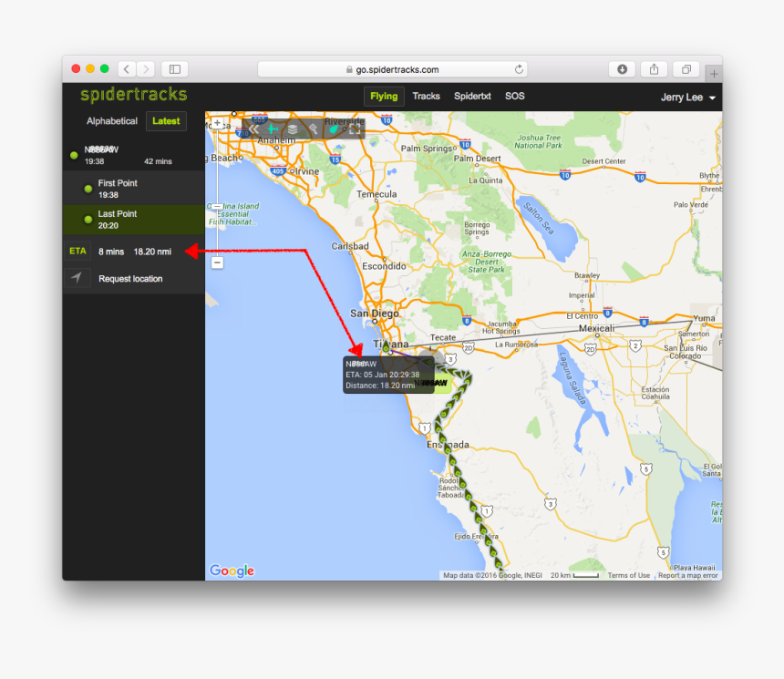The height and width of the screenshot is (679, 784).
Task: Click the Anza-Borrego Desert State Park label
Action: tap(487, 262)
